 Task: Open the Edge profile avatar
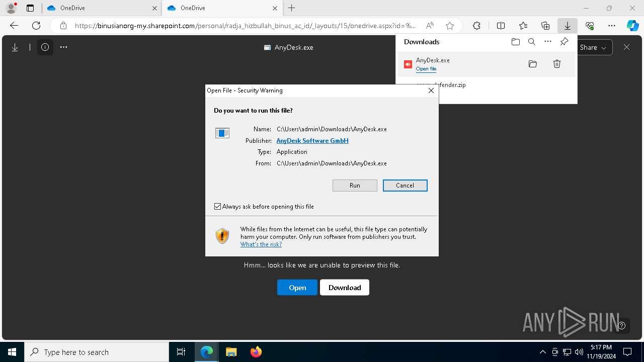coord(11,8)
